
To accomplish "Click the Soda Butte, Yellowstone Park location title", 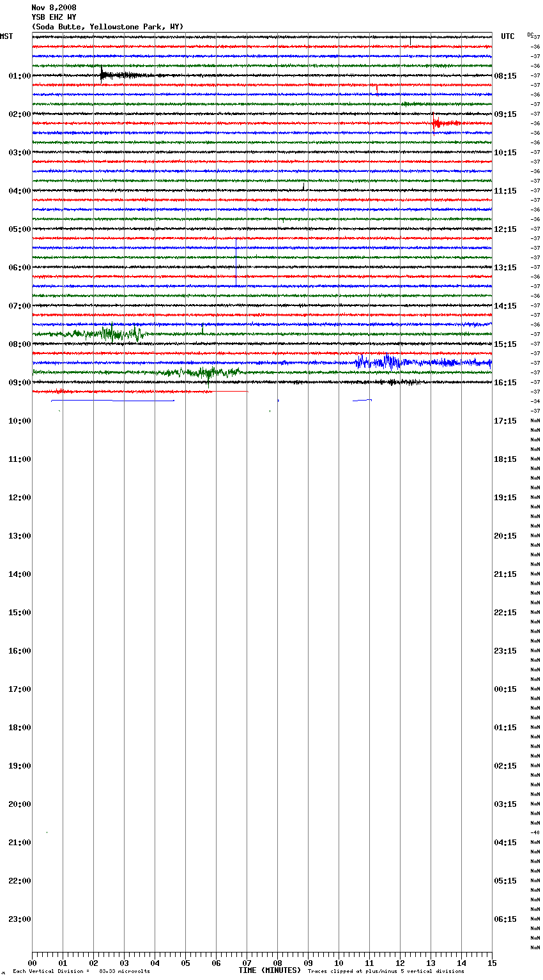I will tap(107, 27).
